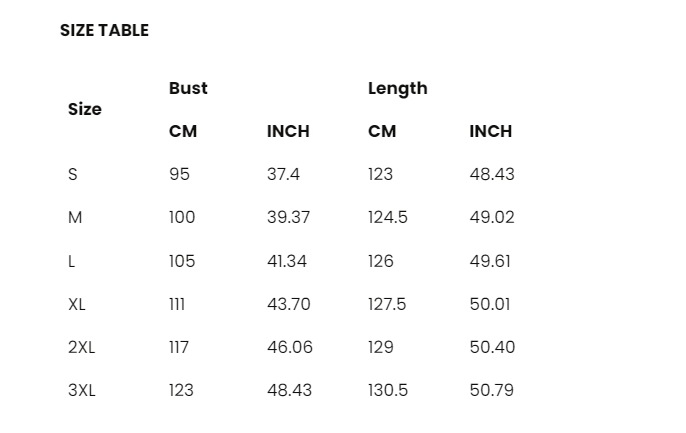Select the 3XL size row label
Viewport: 686px width, 433px height.
pos(81,390)
